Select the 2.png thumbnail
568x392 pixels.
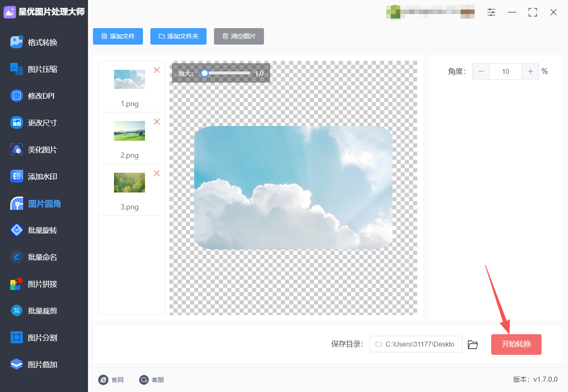click(129, 131)
